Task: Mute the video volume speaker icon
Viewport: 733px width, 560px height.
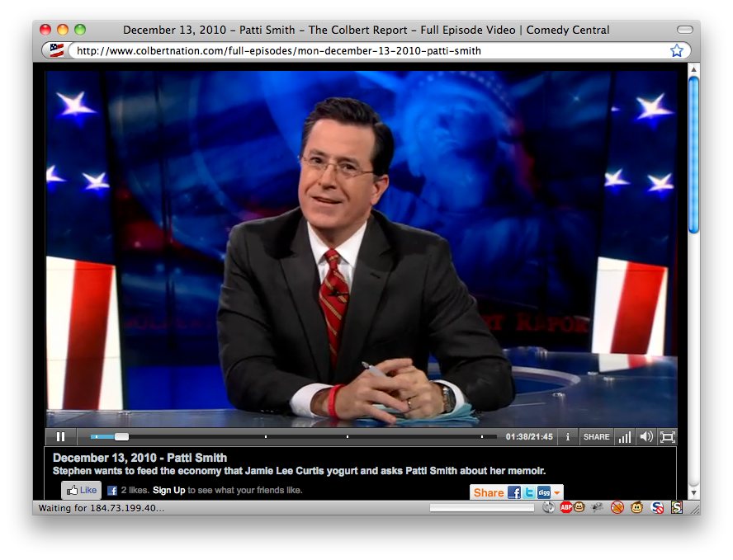Action: tap(646, 436)
